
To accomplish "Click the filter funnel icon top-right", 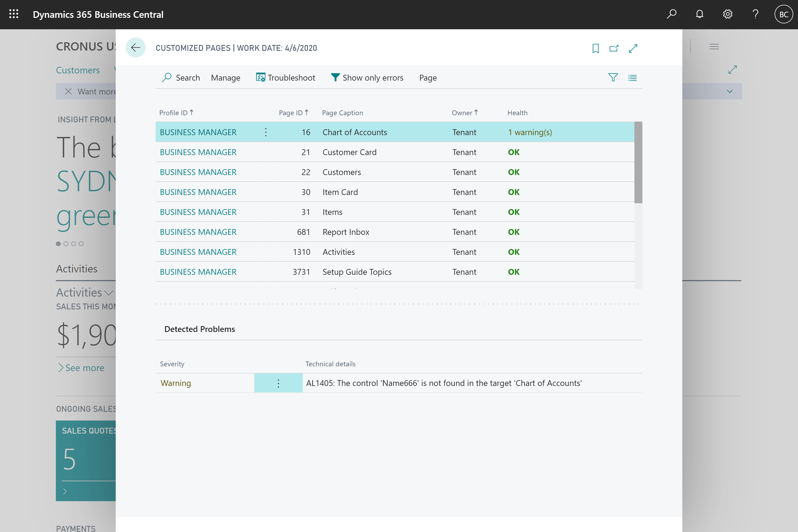I will (x=613, y=77).
